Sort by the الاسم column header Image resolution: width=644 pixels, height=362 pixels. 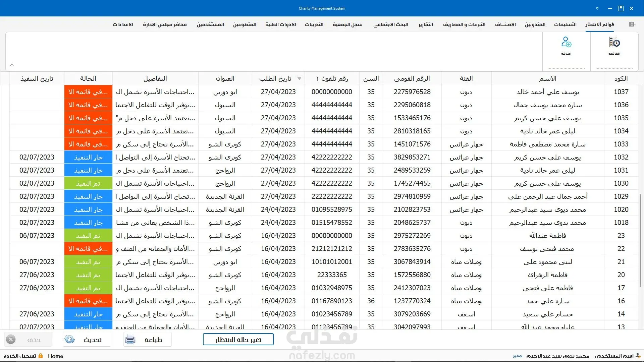coord(547,78)
